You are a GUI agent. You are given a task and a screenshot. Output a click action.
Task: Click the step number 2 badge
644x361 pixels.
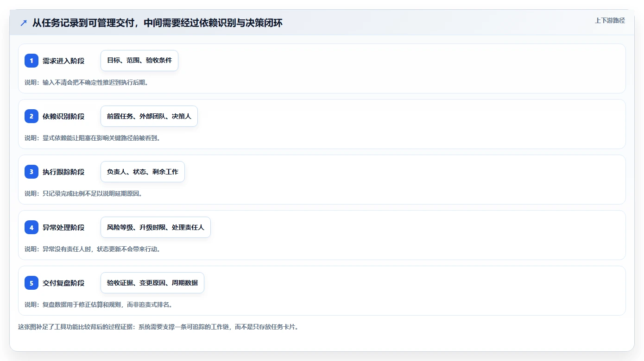point(32,116)
